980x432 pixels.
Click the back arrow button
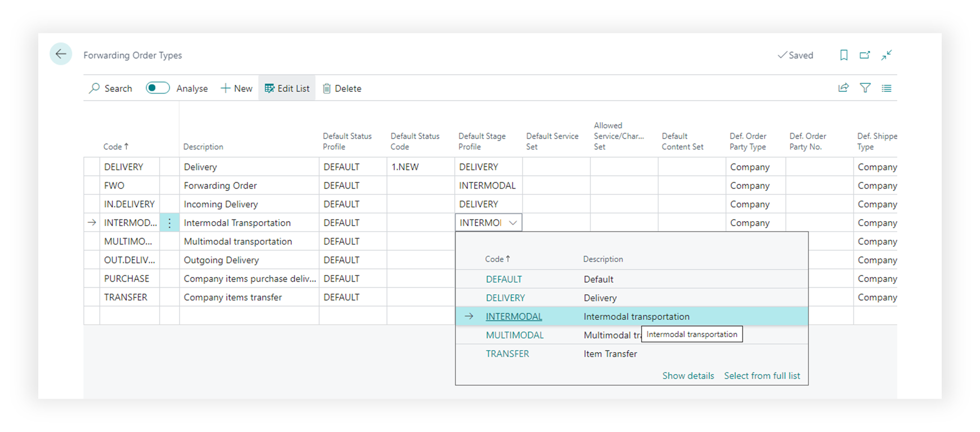point(61,54)
